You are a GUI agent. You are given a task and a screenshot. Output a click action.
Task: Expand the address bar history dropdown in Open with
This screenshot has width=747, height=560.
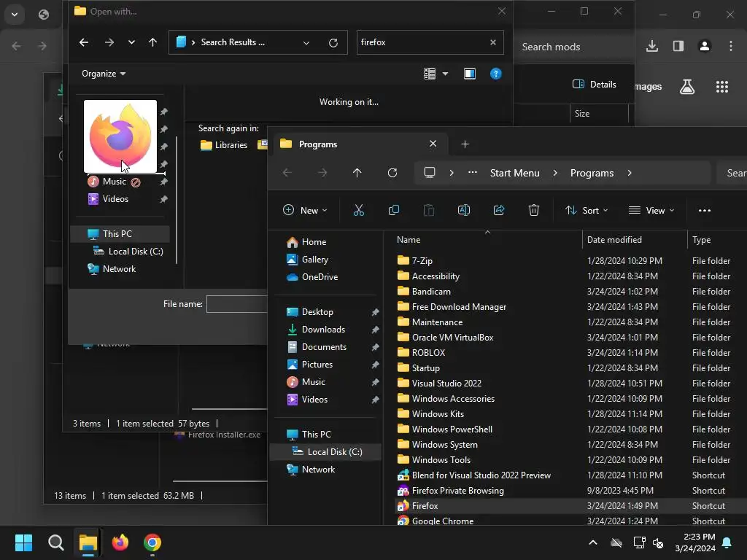306,43
